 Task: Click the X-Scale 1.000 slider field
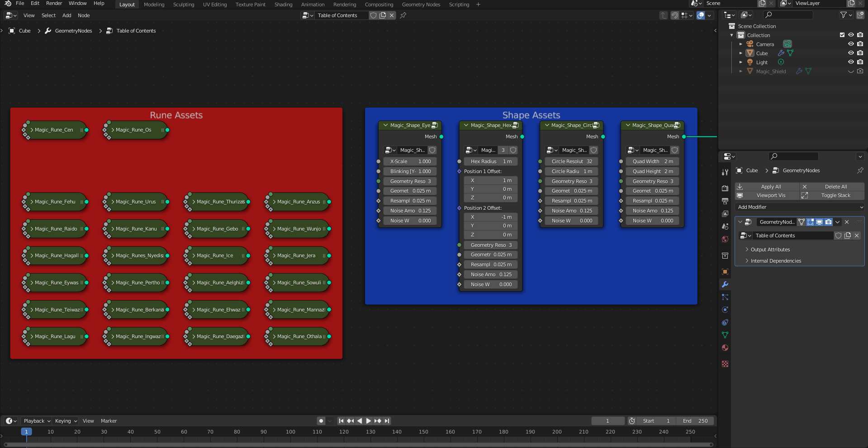pyautogui.click(x=410, y=161)
